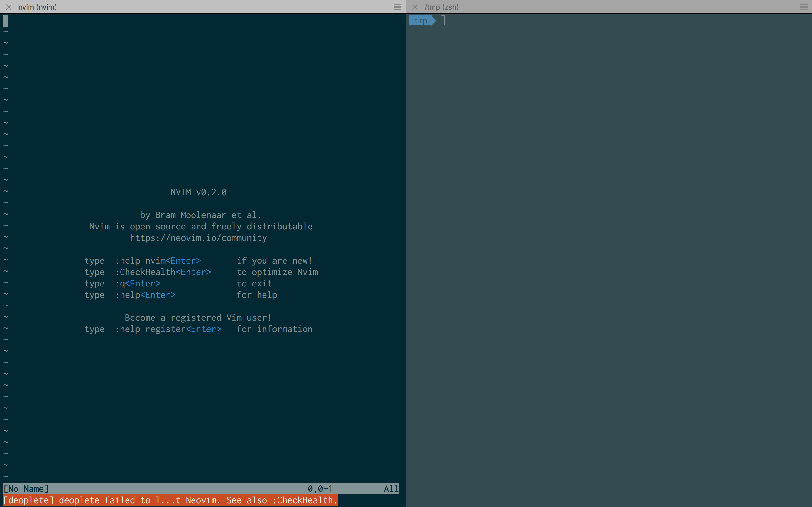Viewport: 812px width, 507px height.
Task: Select the nvim (nvim) pane title
Action: coord(38,7)
